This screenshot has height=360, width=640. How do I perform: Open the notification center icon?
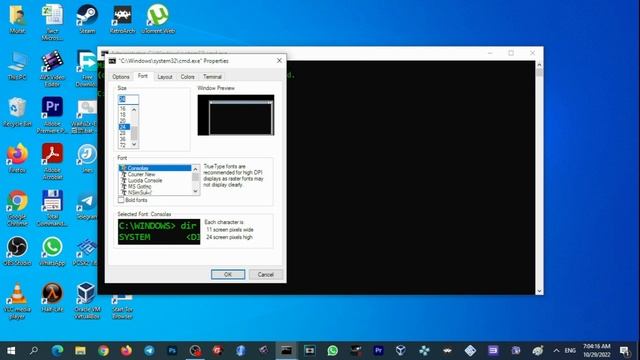pyautogui.click(x=624, y=351)
